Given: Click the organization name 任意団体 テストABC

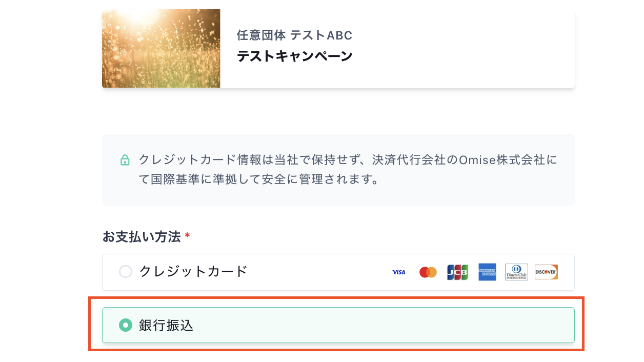Looking at the screenshot, I should (295, 35).
